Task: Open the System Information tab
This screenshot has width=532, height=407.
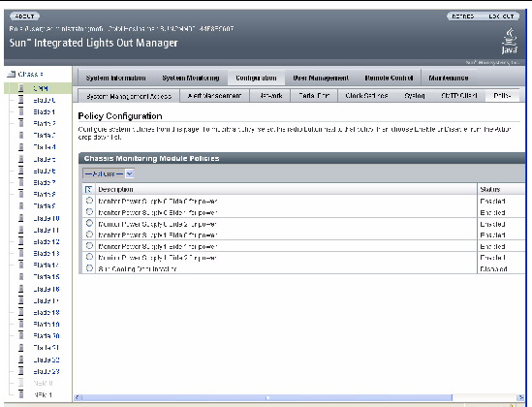Action: tap(115, 78)
